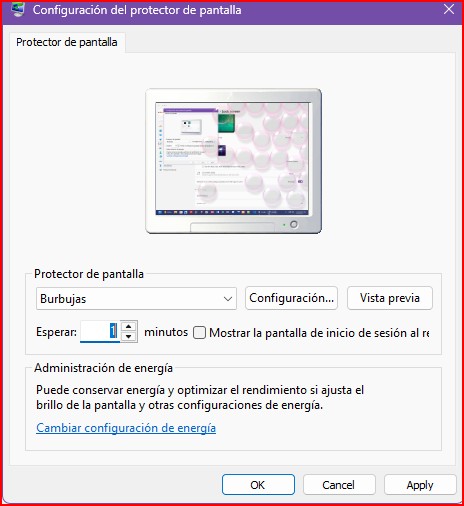Open the Burbujas screen saver combo box
Viewport: 464px width, 506px height.
click(x=136, y=299)
